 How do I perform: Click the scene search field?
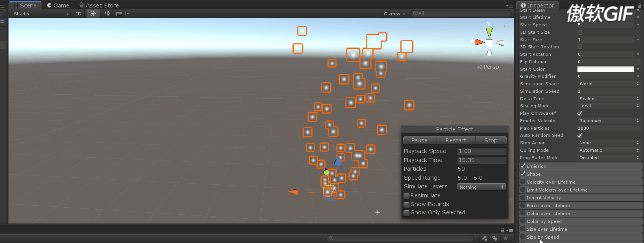pyautogui.click(x=460, y=13)
